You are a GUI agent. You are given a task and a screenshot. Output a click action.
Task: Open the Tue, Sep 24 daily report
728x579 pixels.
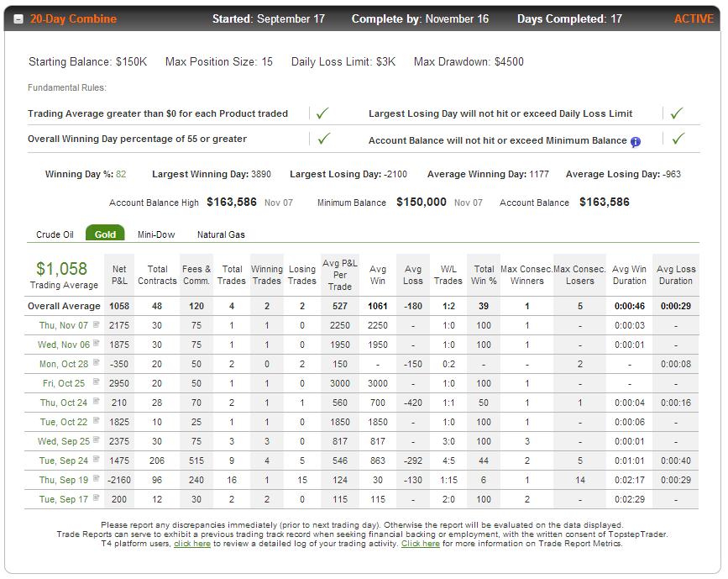coord(64,461)
